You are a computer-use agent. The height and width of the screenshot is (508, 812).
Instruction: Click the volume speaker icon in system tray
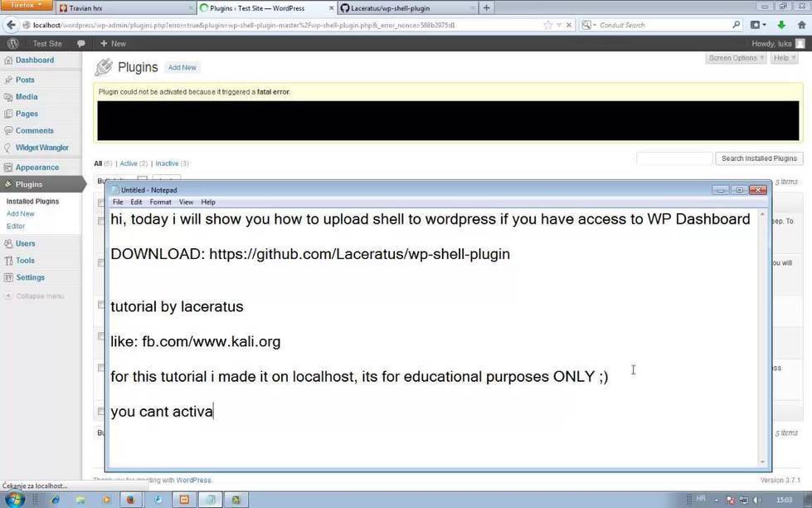(x=757, y=501)
